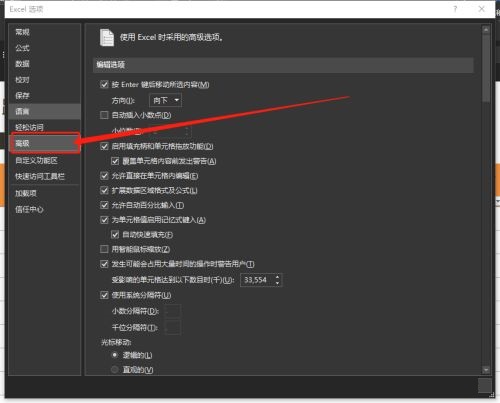
Task: Disable 自动快速填充 (Flash Fill) checkbox
Action: coord(115,235)
